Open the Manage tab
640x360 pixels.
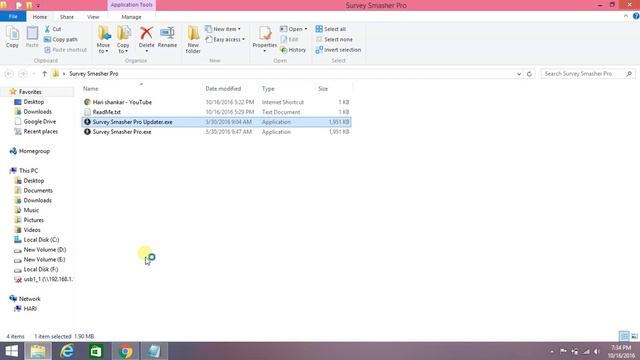pyautogui.click(x=131, y=17)
